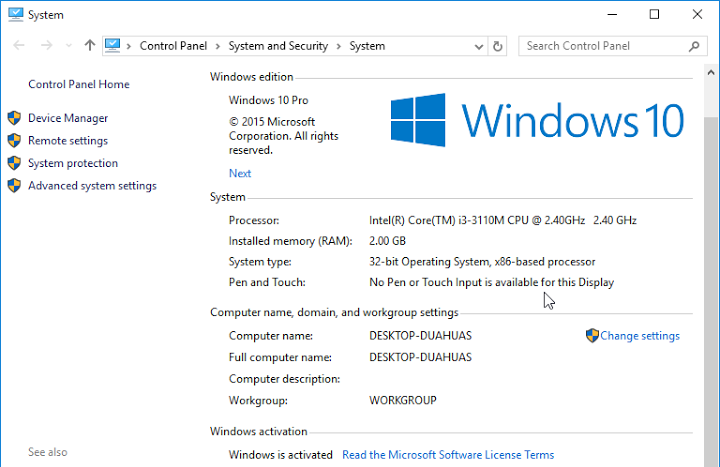Select Control Panel in the breadcrumb

[173, 46]
